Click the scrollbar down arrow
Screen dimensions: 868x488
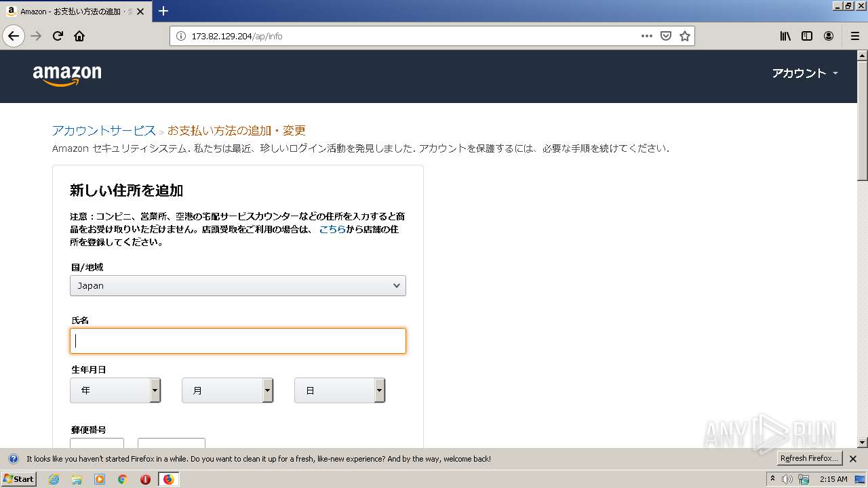(863, 443)
